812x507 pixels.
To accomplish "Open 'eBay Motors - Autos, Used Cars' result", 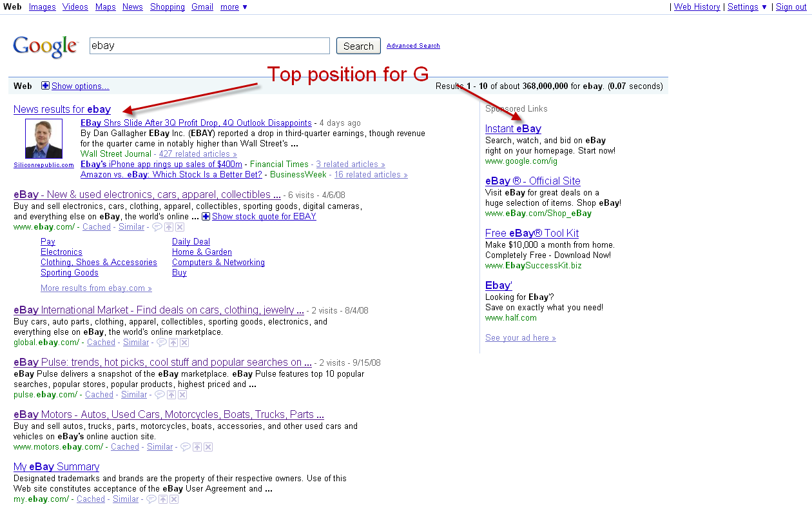I will tap(169, 415).
